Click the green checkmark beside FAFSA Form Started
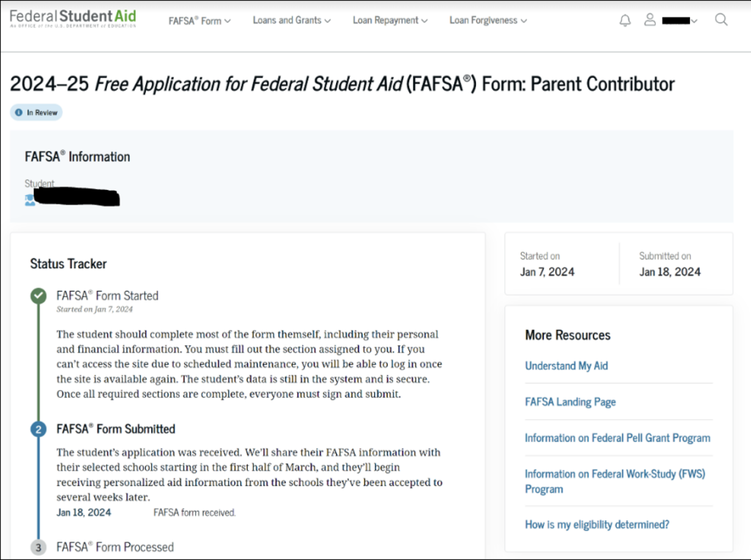The height and width of the screenshot is (560, 751). click(38, 295)
